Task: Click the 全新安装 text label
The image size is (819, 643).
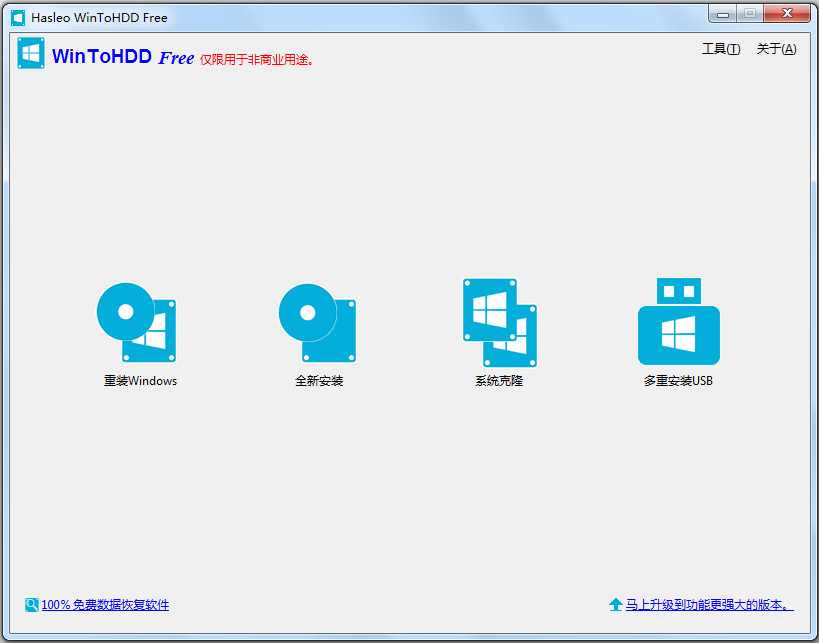Action: point(319,381)
